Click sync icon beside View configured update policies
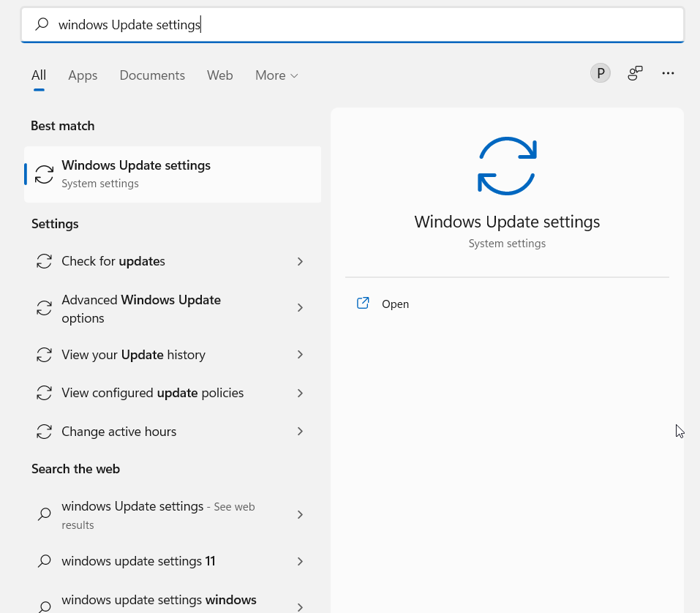This screenshot has height=613, width=700. (x=44, y=393)
